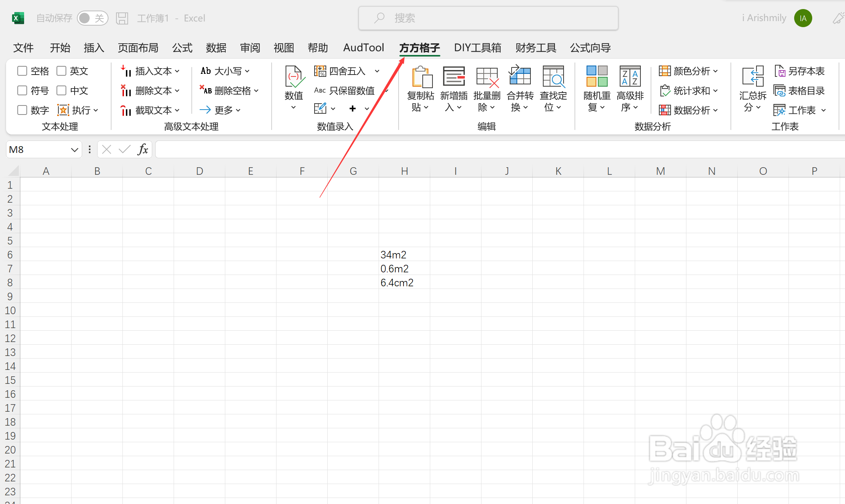
Task: Expand the edit-form icon dropdown in 数值录入
Action: [x=333, y=109]
